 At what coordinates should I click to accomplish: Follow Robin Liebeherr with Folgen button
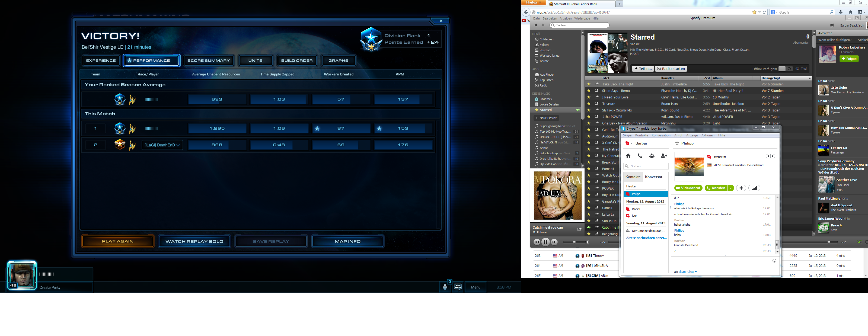point(849,59)
